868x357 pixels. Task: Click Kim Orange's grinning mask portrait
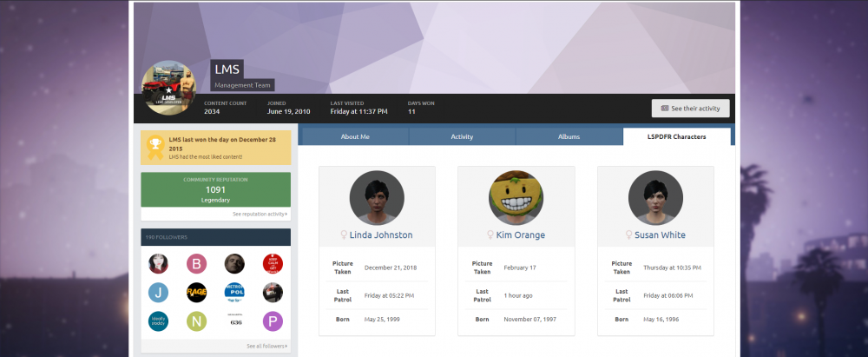[x=516, y=198]
